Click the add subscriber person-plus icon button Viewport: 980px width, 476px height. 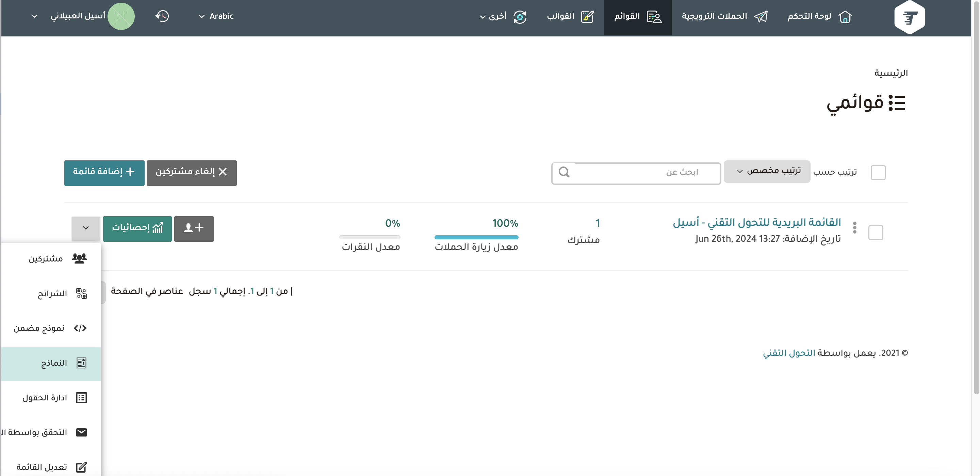(194, 228)
